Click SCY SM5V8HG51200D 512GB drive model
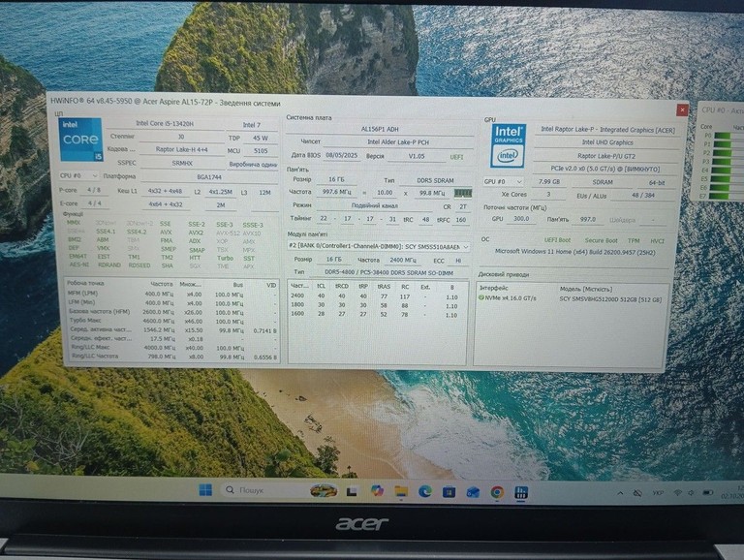The image size is (744, 560). pyautogui.click(x=610, y=299)
